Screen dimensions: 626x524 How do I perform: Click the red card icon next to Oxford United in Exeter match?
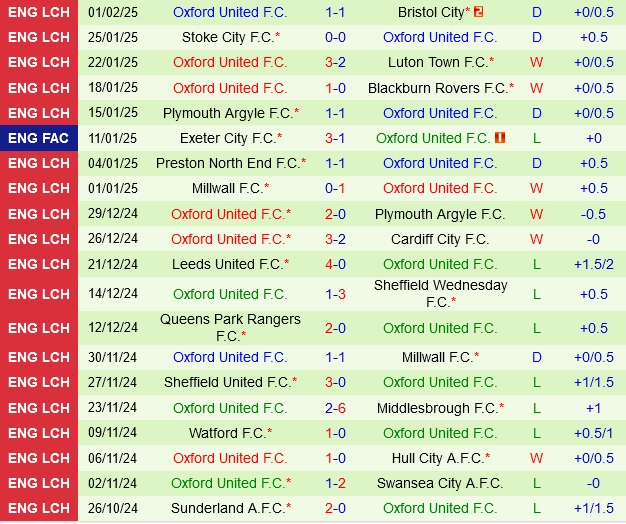pyautogui.click(x=499, y=138)
